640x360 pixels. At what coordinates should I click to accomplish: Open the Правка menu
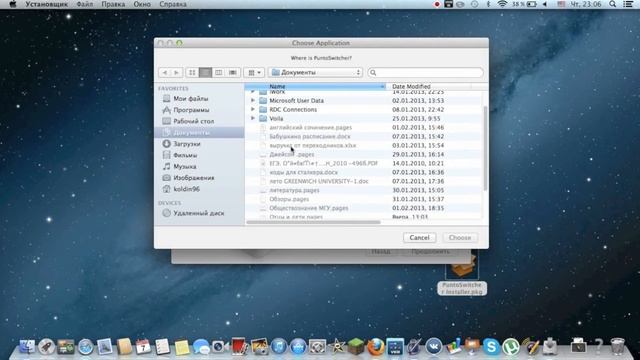[x=113, y=4]
